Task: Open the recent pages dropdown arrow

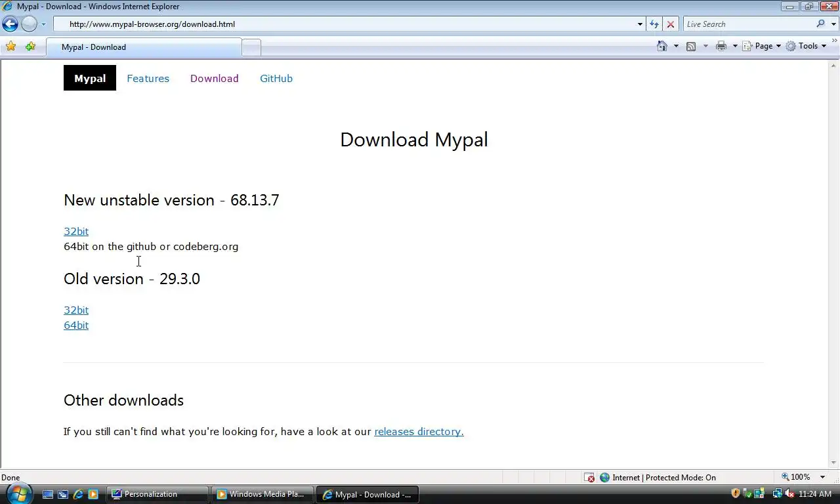Action: (x=43, y=24)
